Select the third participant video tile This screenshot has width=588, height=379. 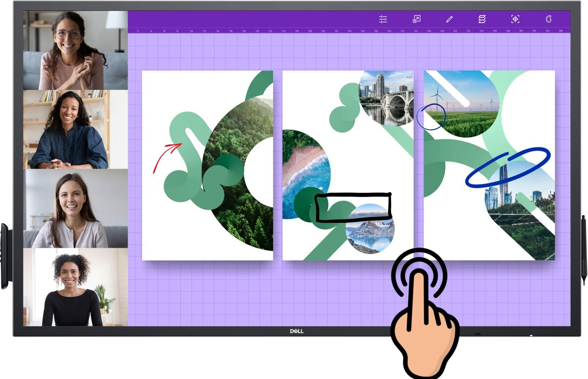(75, 208)
